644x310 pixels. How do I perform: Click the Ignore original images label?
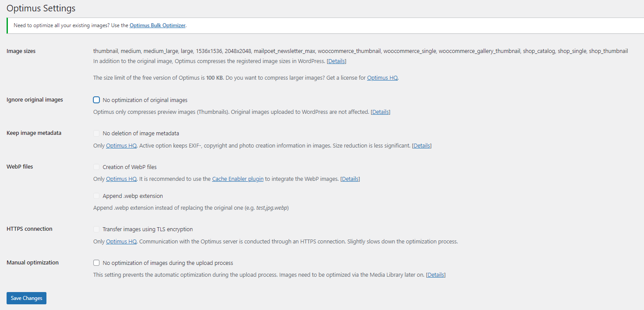pyautogui.click(x=35, y=100)
